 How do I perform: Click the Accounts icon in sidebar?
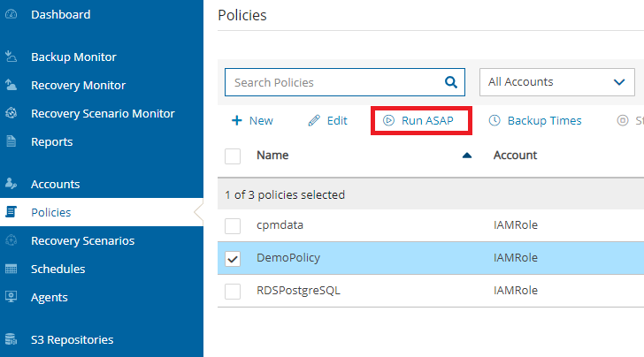coord(11,184)
